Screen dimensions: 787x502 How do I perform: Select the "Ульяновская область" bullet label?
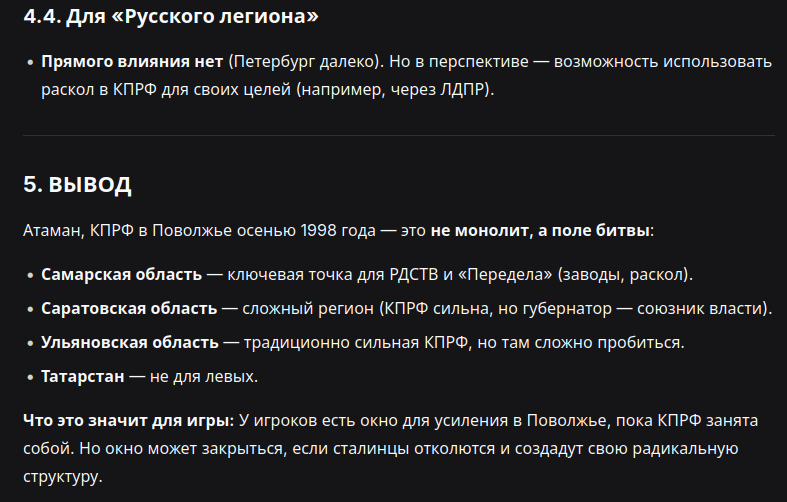[130, 342]
